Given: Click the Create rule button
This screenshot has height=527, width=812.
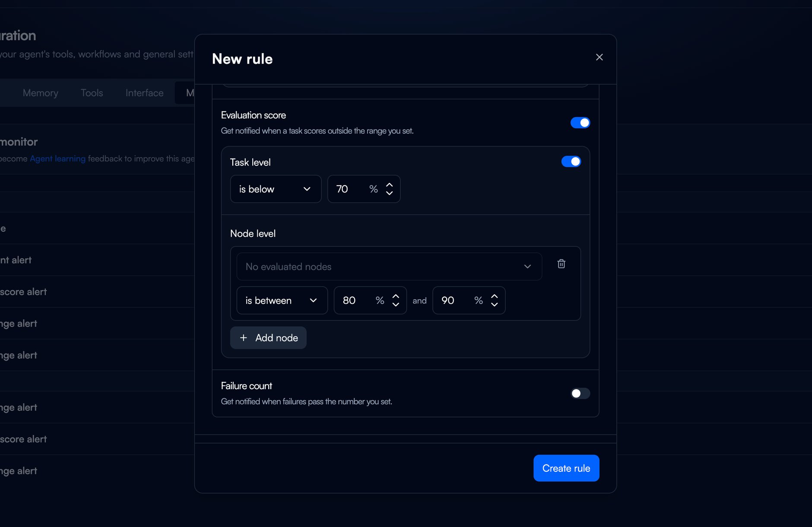Looking at the screenshot, I should (566, 468).
